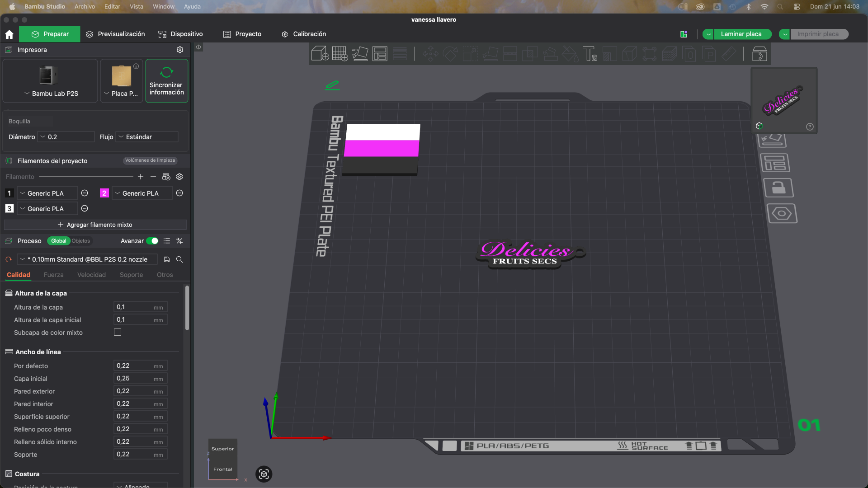The width and height of the screenshot is (868, 488).
Task: Click the fit view icon in the viewport corner
Action: click(x=264, y=474)
